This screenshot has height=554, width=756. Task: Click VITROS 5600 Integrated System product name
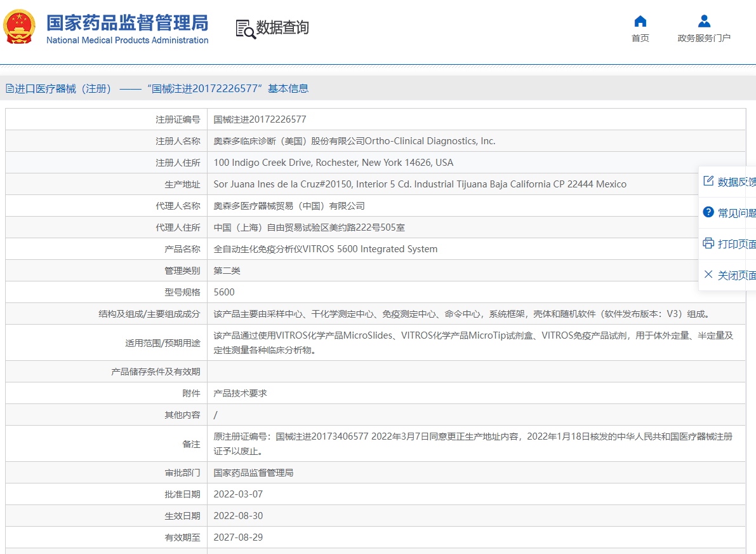(x=326, y=249)
